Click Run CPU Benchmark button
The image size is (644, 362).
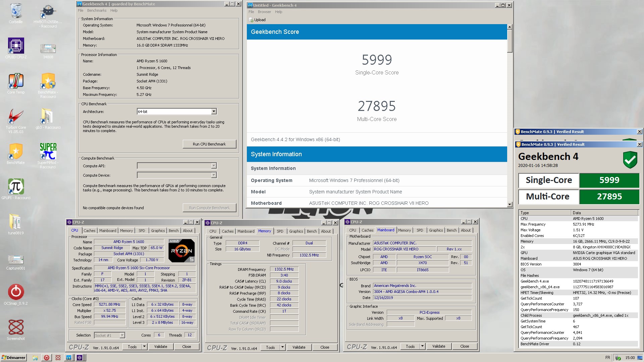tap(209, 144)
